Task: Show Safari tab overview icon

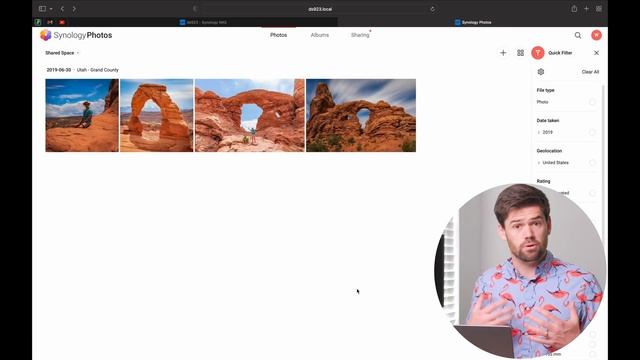Action: point(599,9)
